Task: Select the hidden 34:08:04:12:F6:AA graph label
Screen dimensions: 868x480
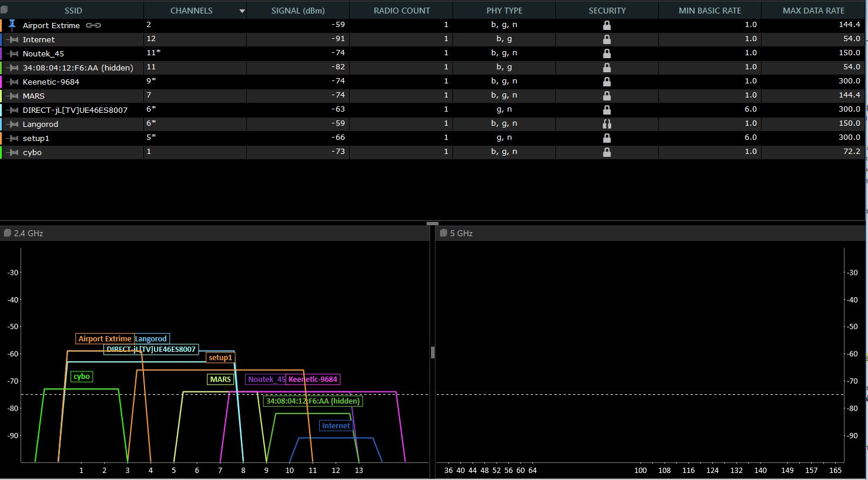Action: coord(313,401)
